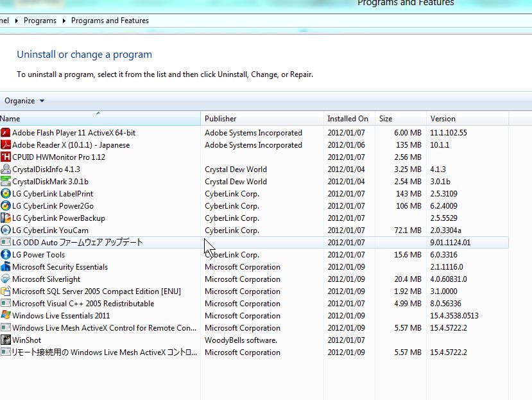Select the LG CyberLink LabelPrint icon
Image resolution: width=532 pixels, height=400 pixels.
pyautogui.click(x=5, y=194)
